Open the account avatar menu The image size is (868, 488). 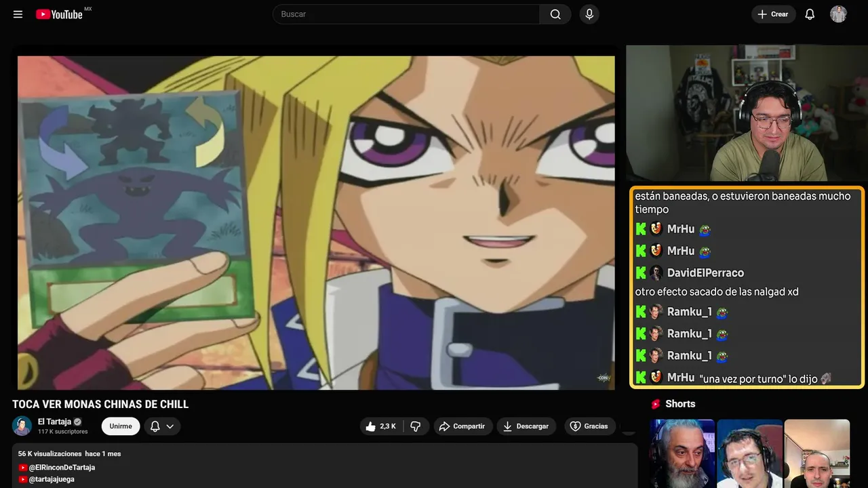tap(838, 14)
